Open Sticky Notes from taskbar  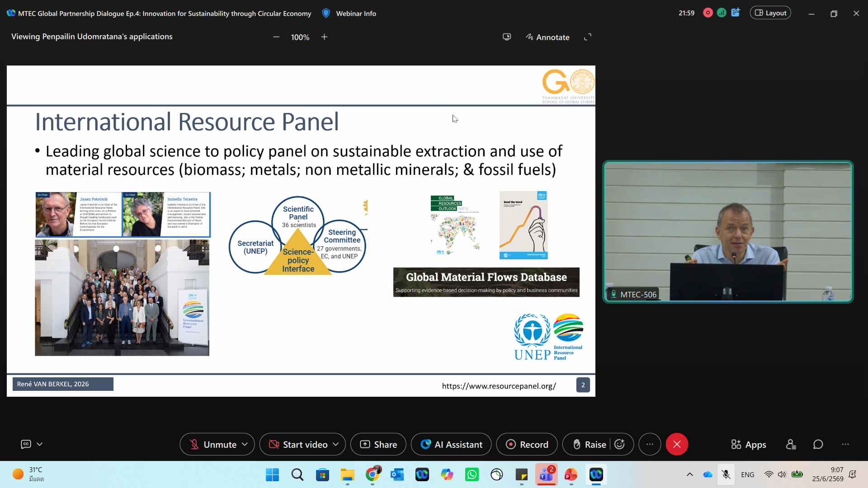click(x=522, y=474)
